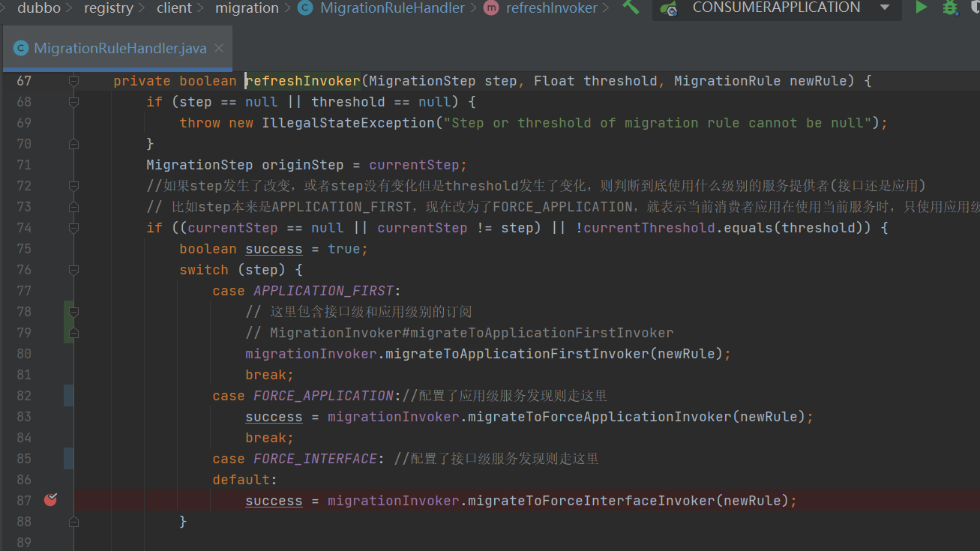
Task: Click line number 80 in the gutter
Action: tap(24, 353)
